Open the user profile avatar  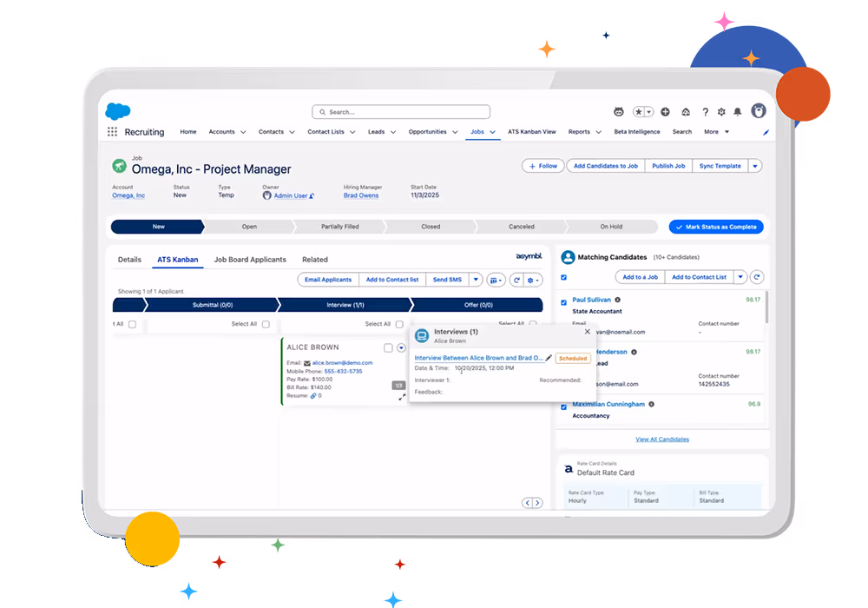coord(759,111)
